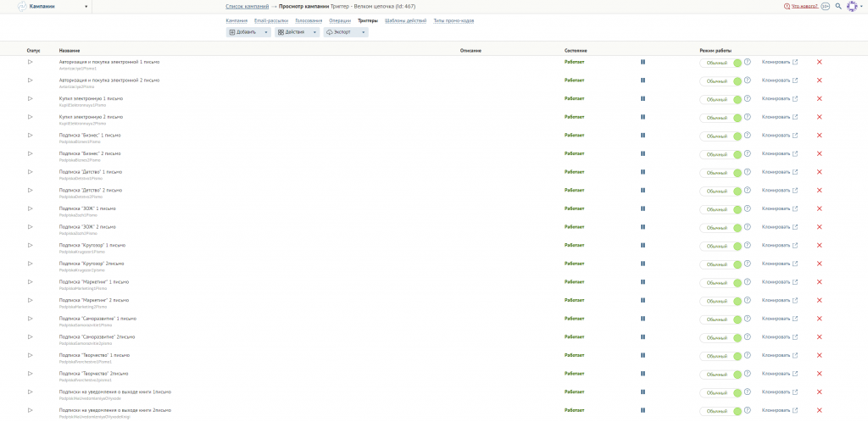Pause trigger Купил электронную 2 письмо

643,117
